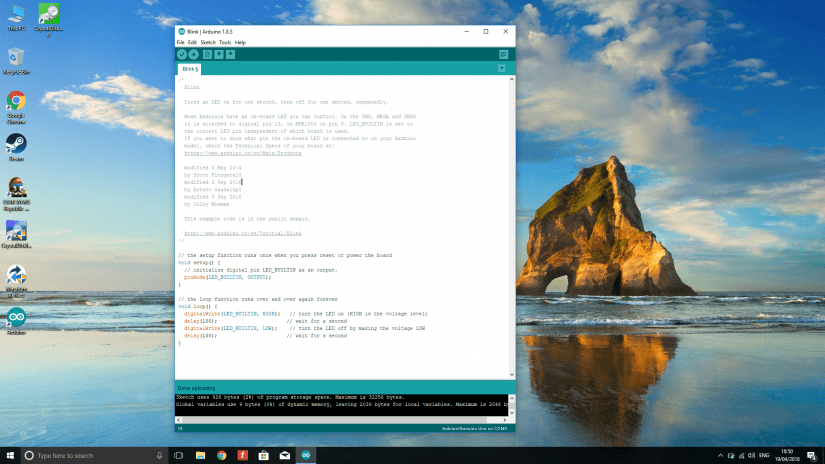Click the 'digitalWrite(LED_BUILTIN, LOW);' statement
This screenshot has height=464, width=825.
click(229, 328)
